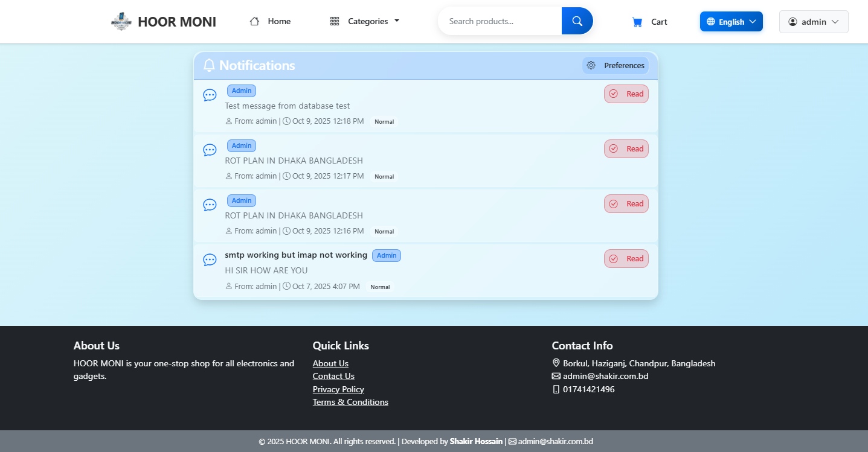868x452 pixels.
Task: Mark 12:17 PM ROT PLAN notification as Read
Action: tap(626, 148)
